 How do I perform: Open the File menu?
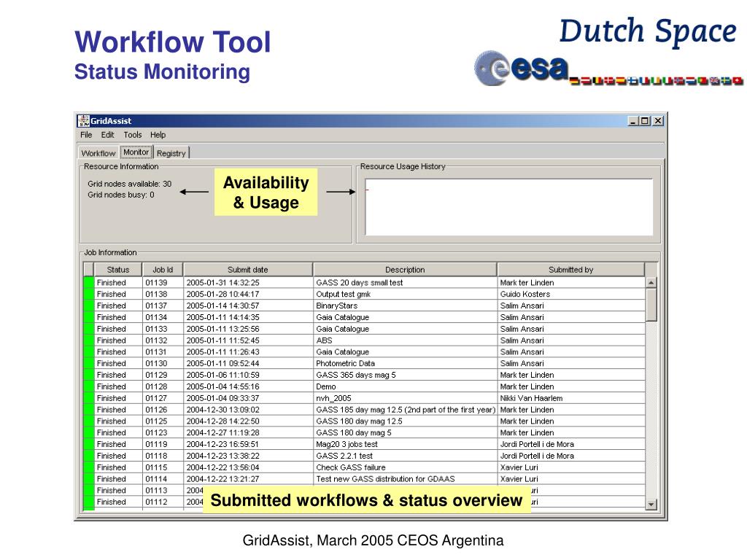click(86, 135)
